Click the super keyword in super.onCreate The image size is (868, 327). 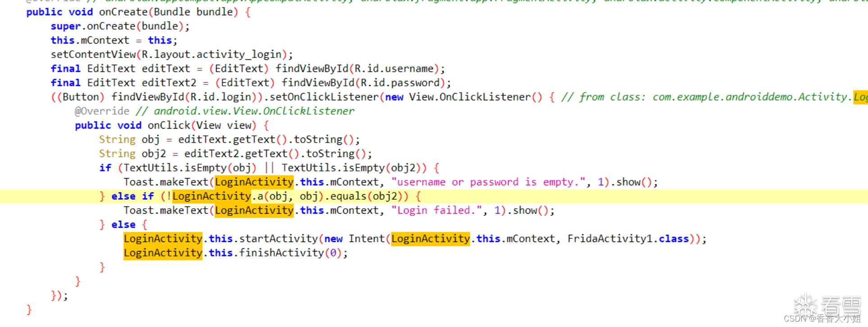tap(66, 27)
